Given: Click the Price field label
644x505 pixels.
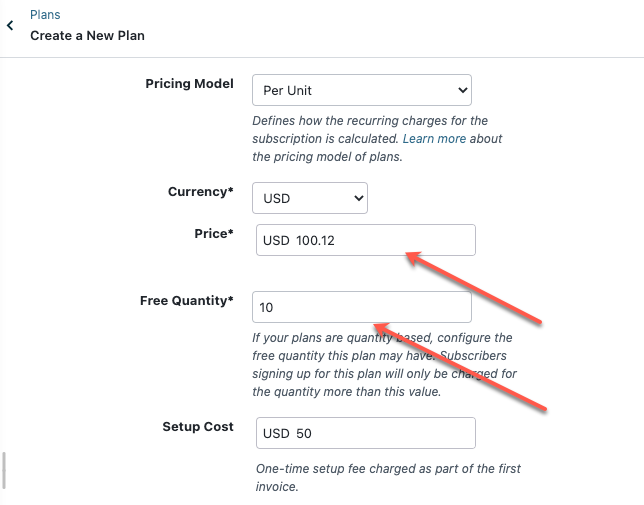Looking at the screenshot, I should coord(213,234).
